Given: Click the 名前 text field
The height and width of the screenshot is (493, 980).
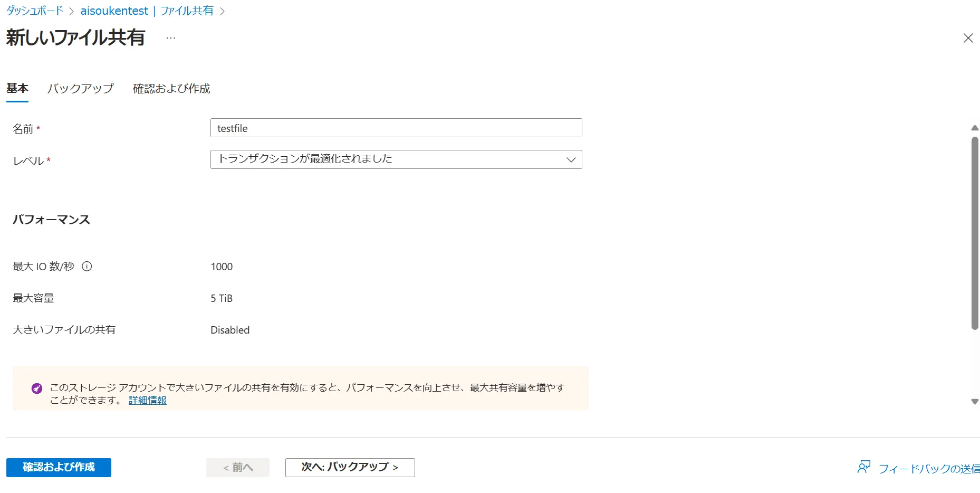Looking at the screenshot, I should coord(396,128).
